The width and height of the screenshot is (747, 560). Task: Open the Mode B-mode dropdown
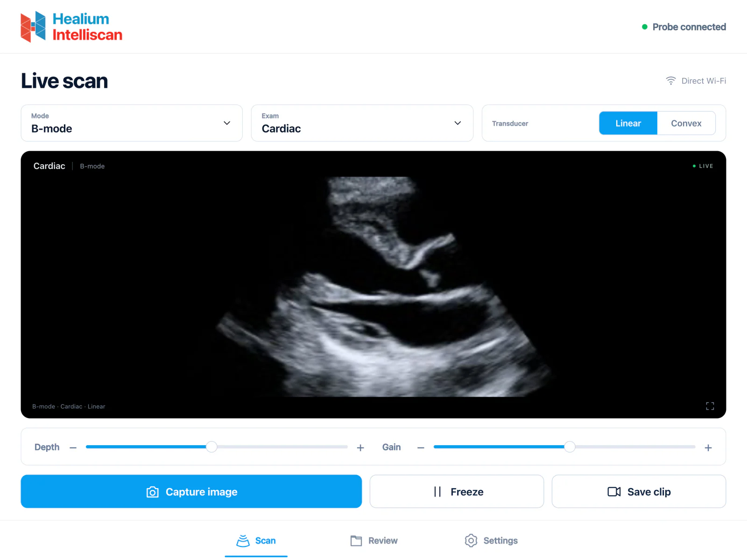(x=132, y=123)
